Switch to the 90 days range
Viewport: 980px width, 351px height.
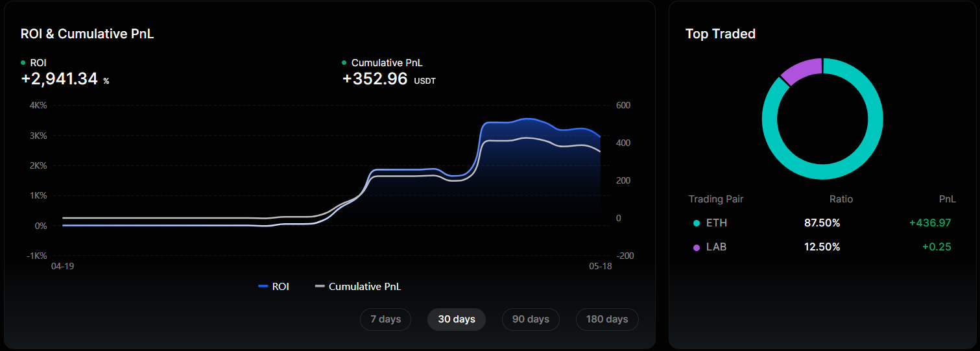(x=531, y=319)
